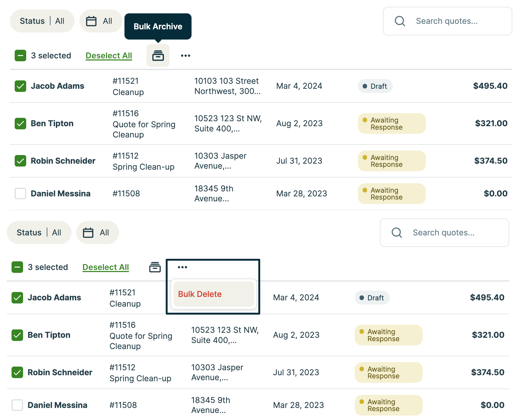Click the calendar icon in the upper date filter
Viewport: 523px width, 420px height.
91,21
